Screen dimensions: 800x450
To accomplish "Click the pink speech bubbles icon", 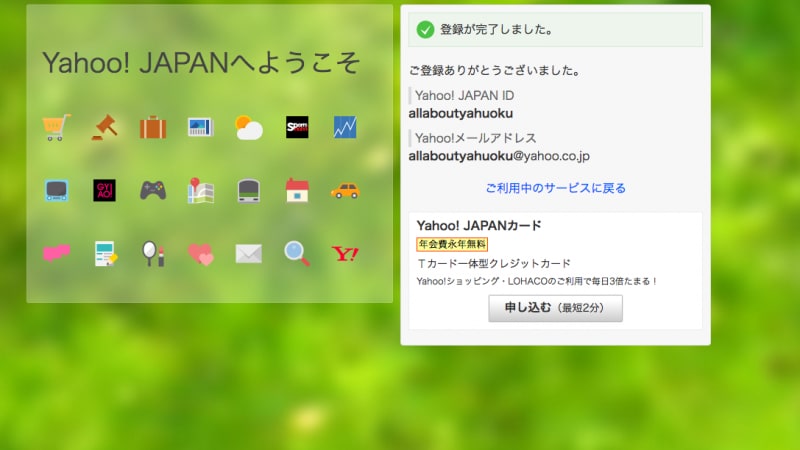I will [x=56, y=253].
